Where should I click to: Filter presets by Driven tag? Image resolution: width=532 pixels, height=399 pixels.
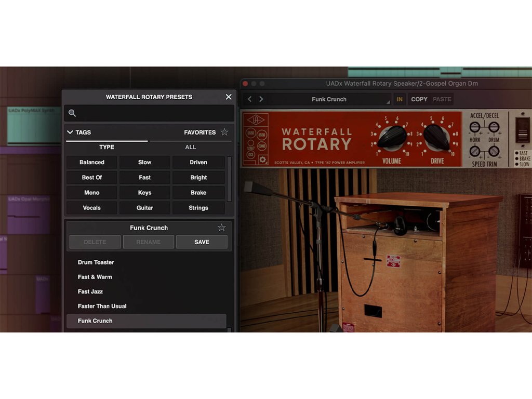(198, 162)
